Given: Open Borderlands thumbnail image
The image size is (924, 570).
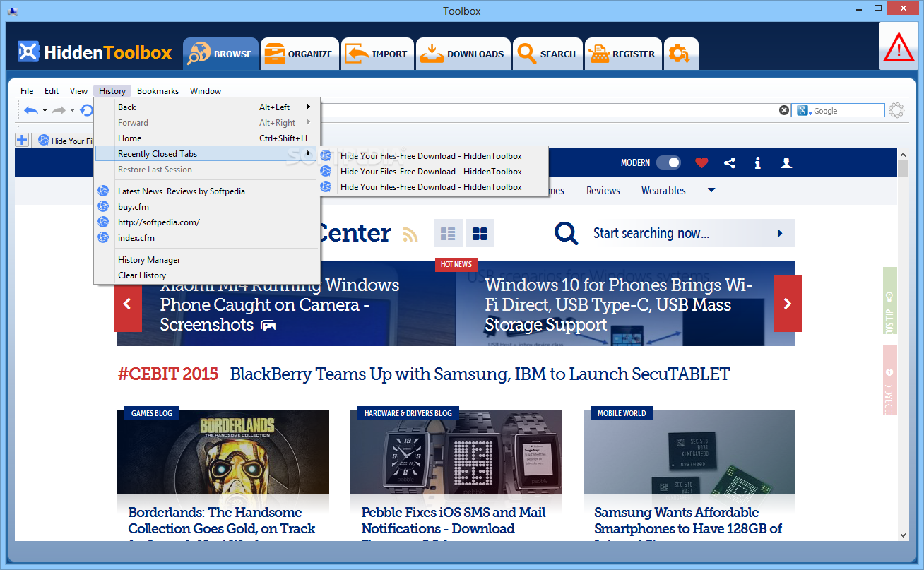Looking at the screenshot, I should 223,452.
